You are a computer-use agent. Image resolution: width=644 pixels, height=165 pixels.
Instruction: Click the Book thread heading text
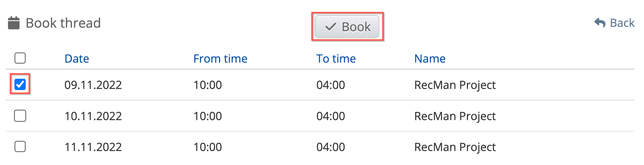[63, 23]
